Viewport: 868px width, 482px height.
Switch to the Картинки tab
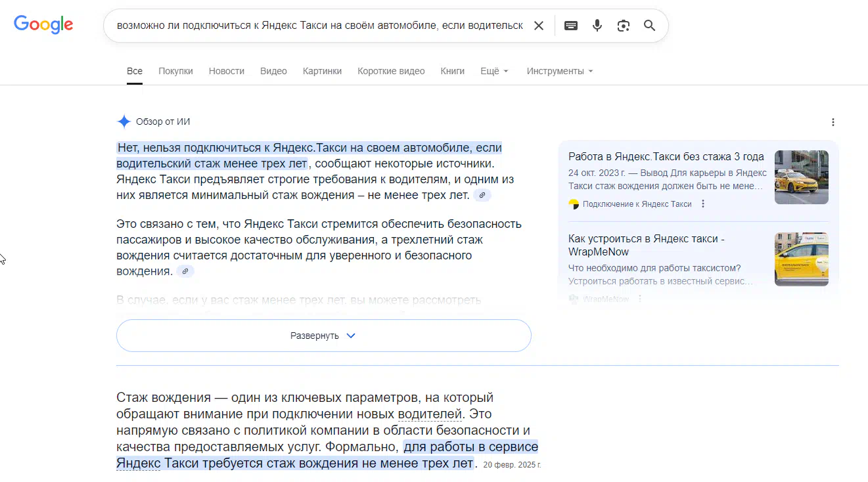coord(322,71)
